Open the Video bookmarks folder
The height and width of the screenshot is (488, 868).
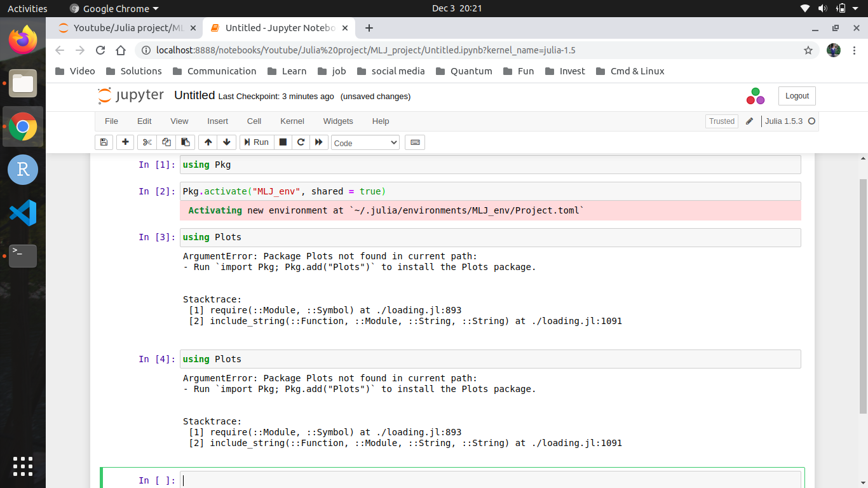(x=75, y=71)
